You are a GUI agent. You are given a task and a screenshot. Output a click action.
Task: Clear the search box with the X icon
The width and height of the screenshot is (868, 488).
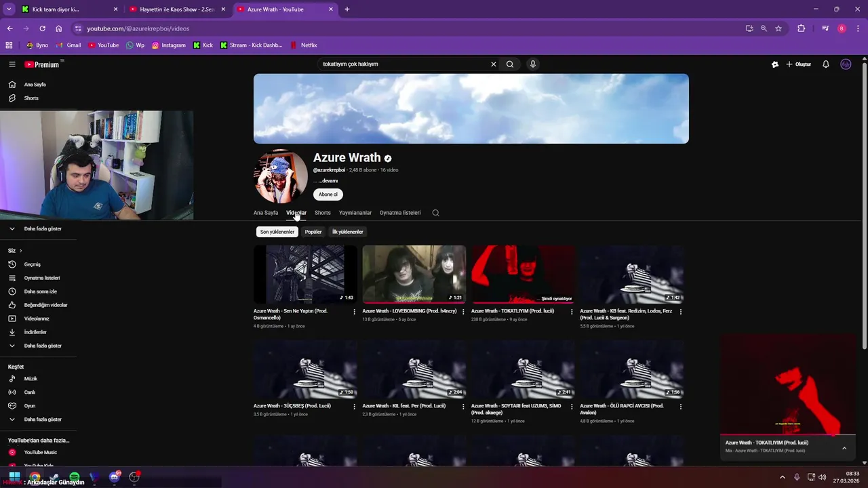[494, 64]
